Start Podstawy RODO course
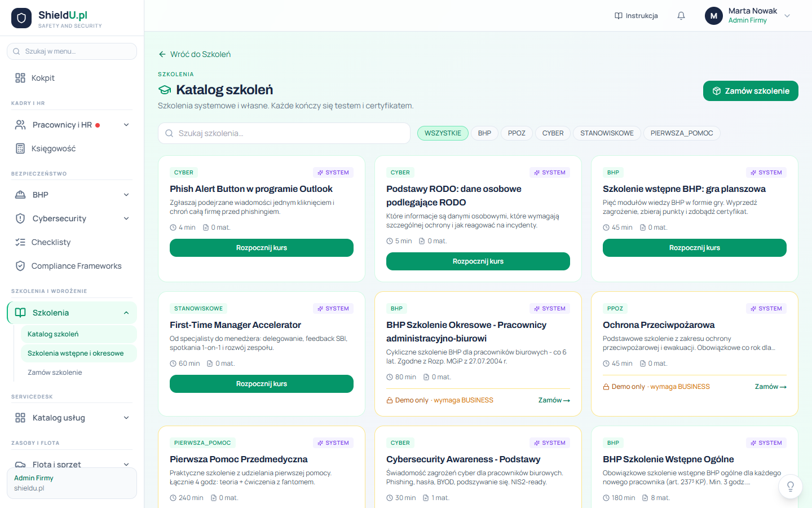Viewport: 812px width, 508px height. point(478,261)
